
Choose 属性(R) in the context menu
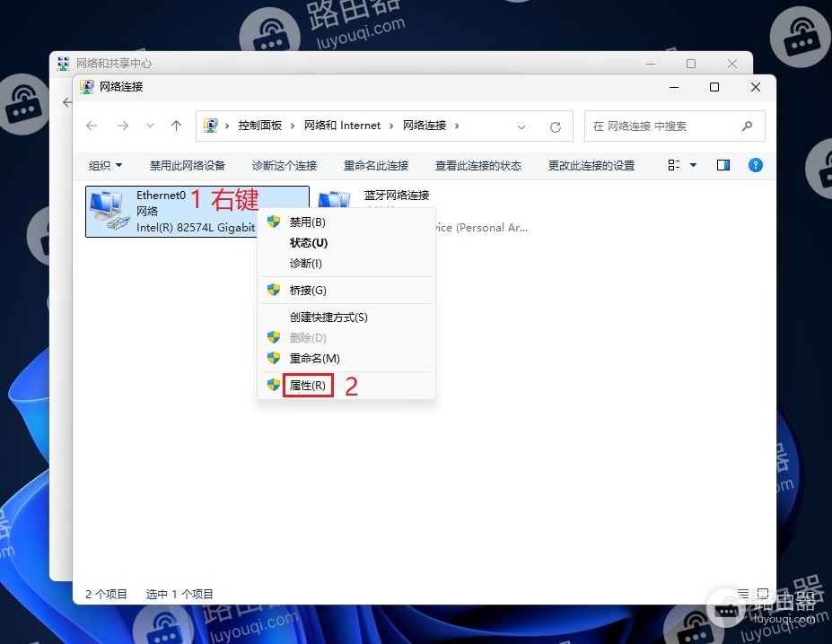coord(346,385)
